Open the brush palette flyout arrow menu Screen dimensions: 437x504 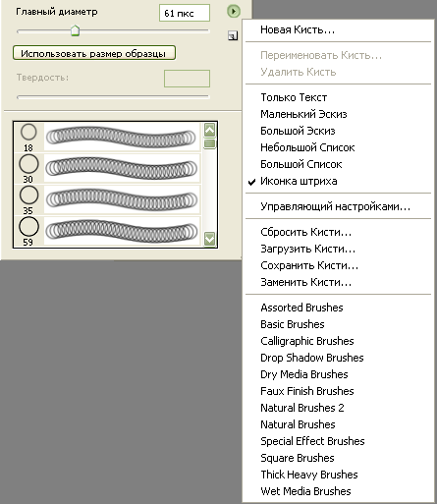tap(233, 12)
